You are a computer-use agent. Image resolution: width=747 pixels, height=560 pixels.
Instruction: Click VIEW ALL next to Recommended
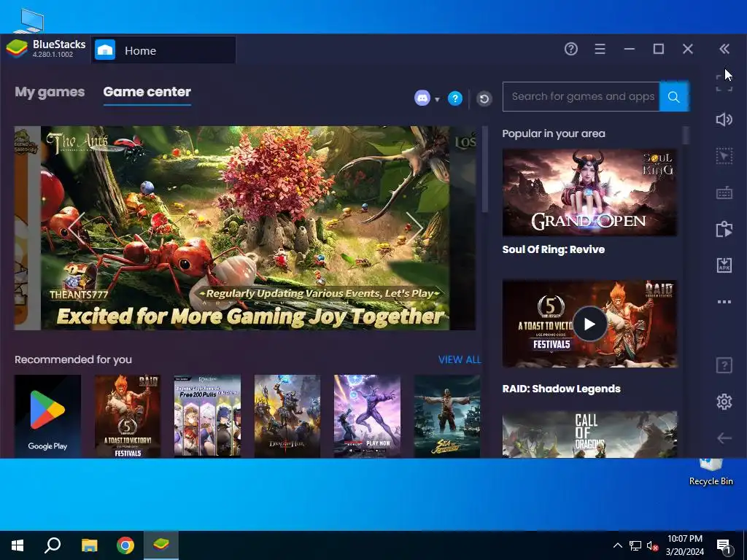[x=460, y=360]
